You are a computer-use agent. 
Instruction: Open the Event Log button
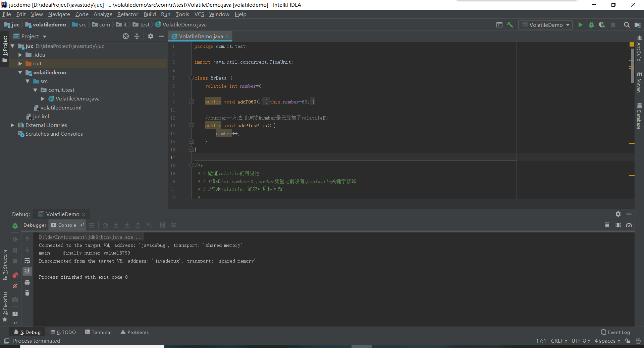click(x=615, y=332)
